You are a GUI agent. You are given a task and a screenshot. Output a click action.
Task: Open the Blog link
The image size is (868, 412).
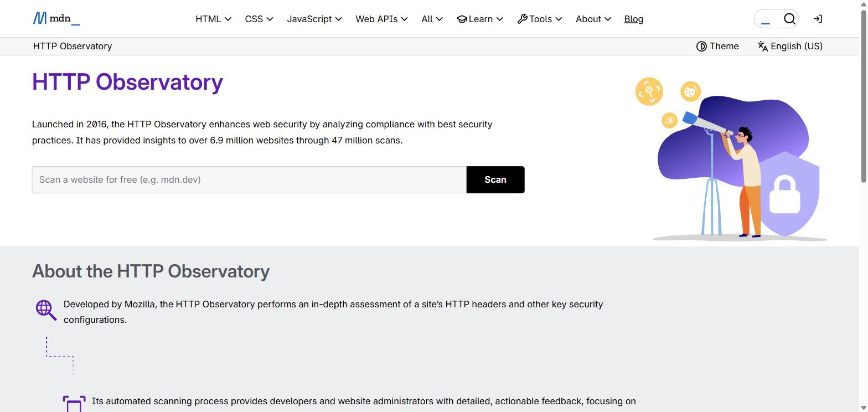(633, 19)
